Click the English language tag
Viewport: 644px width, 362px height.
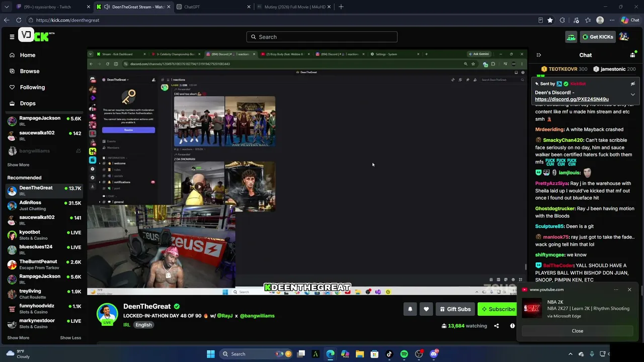tap(143, 325)
